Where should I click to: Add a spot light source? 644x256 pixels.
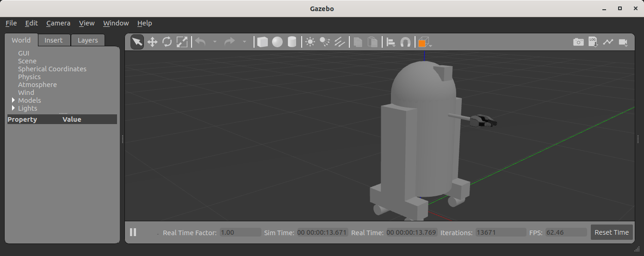pos(325,42)
